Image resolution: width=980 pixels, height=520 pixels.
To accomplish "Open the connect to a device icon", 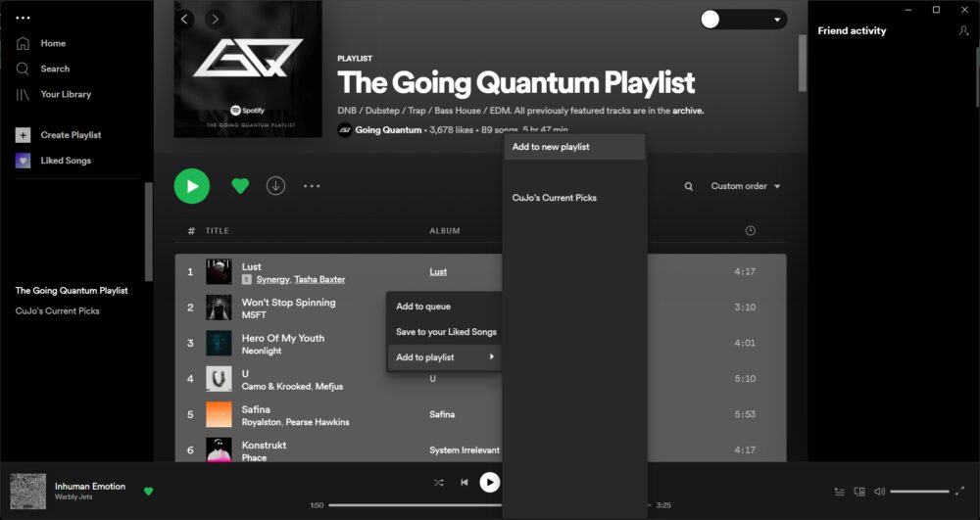I will coord(859,492).
